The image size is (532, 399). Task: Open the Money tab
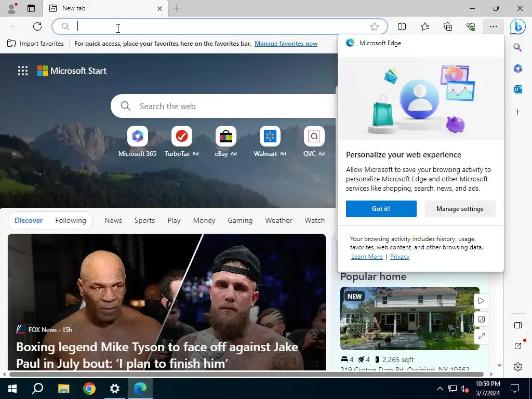(204, 220)
